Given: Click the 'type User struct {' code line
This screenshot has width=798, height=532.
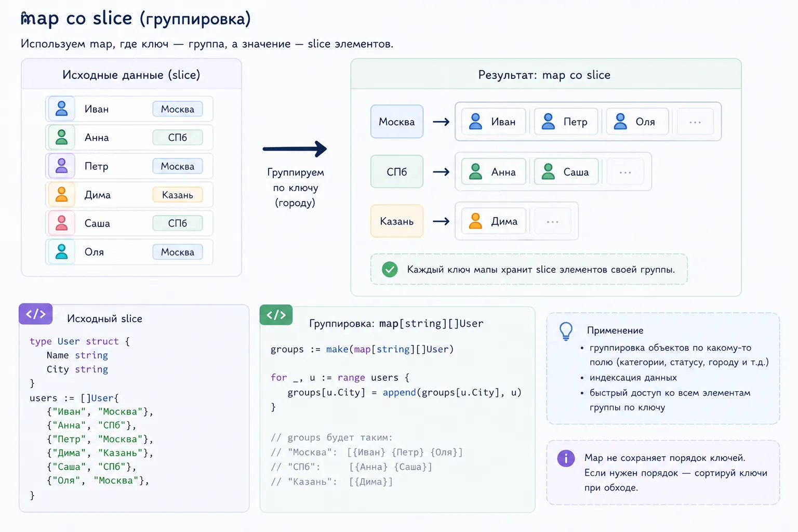Looking at the screenshot, I should tap(79, 341).
